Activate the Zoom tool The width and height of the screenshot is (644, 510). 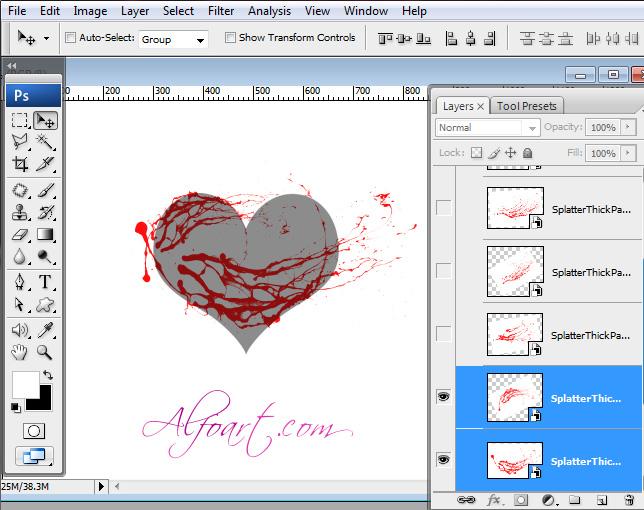click(45, 352)
